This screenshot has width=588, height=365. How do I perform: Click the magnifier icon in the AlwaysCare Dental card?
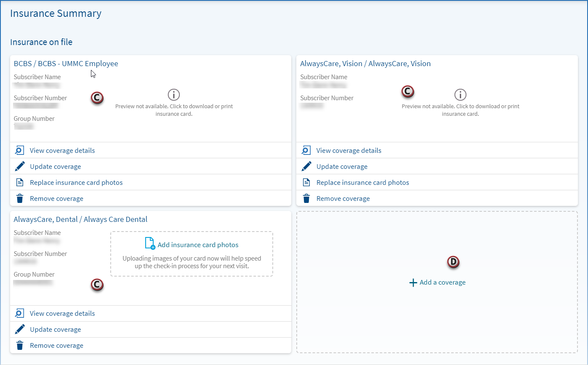pos(20,313)
